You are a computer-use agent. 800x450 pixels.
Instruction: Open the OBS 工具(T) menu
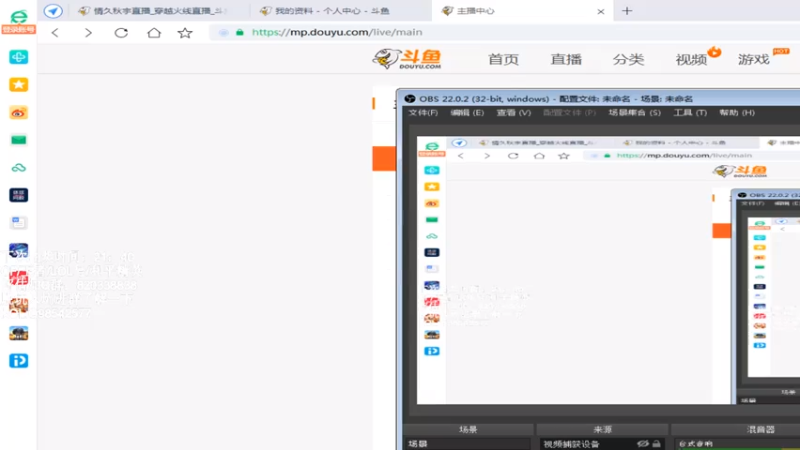690,113
